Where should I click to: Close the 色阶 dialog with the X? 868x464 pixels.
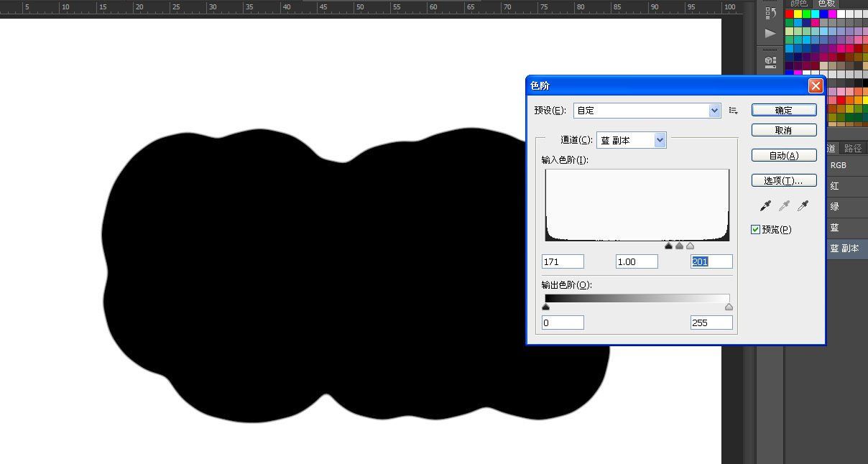(816, 85)
